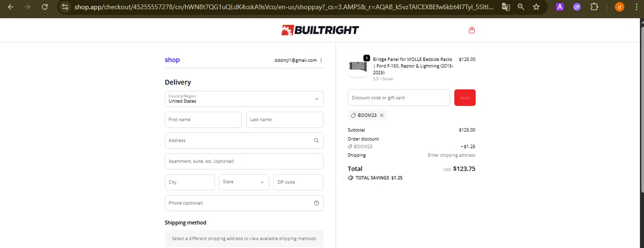Click the Phone (optional) field

pos(244,203)
